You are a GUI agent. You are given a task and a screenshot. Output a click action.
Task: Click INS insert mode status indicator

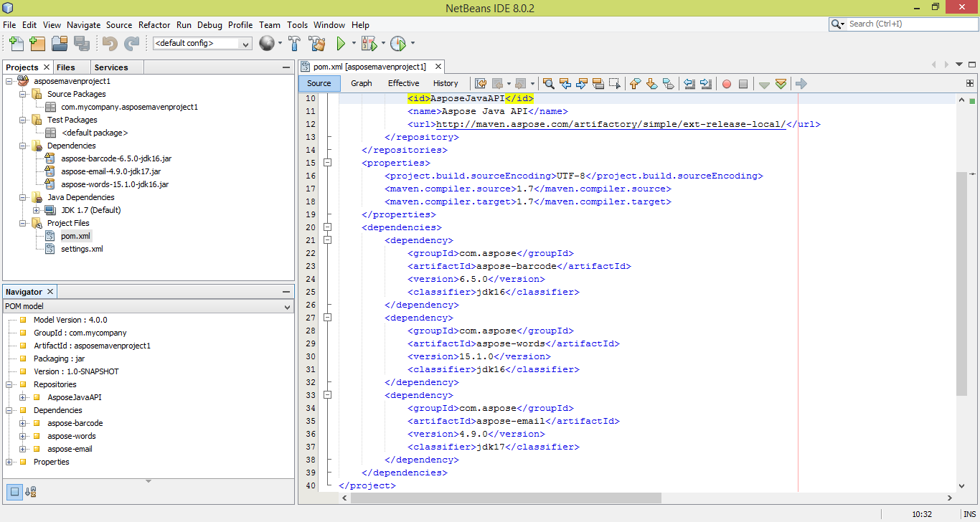(970, 514)
